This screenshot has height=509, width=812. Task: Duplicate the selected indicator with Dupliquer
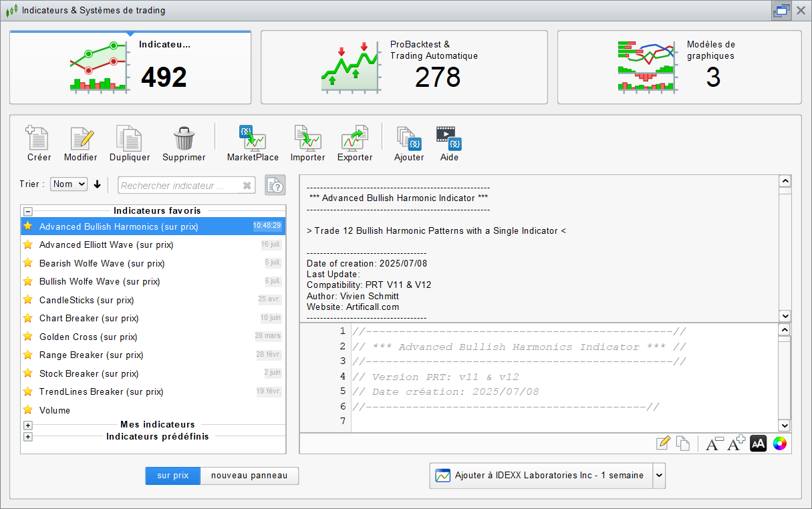129,139
